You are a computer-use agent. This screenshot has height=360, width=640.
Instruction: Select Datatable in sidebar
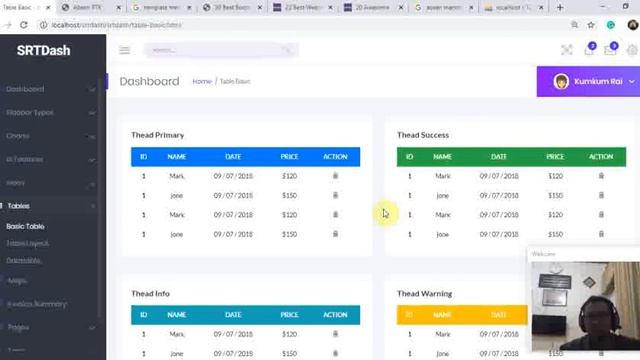coord(23,260)
